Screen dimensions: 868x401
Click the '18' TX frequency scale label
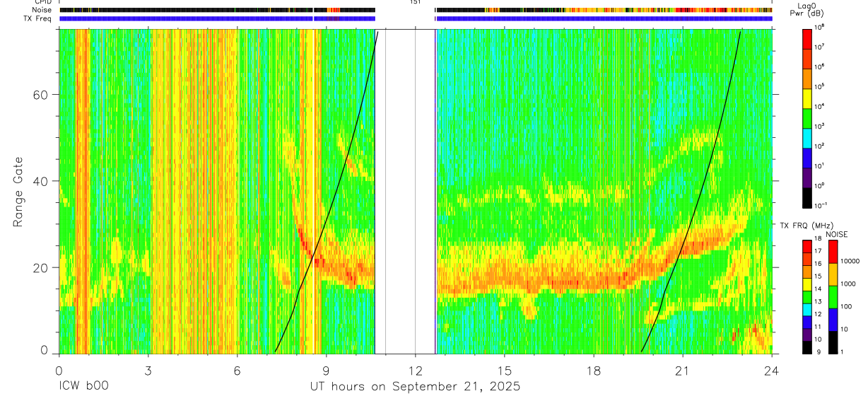pos(818,240)
